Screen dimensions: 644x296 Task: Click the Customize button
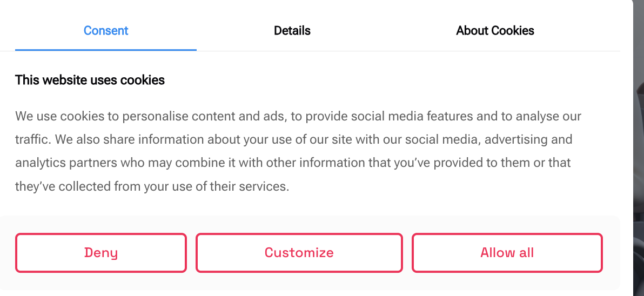pos(299,252)
